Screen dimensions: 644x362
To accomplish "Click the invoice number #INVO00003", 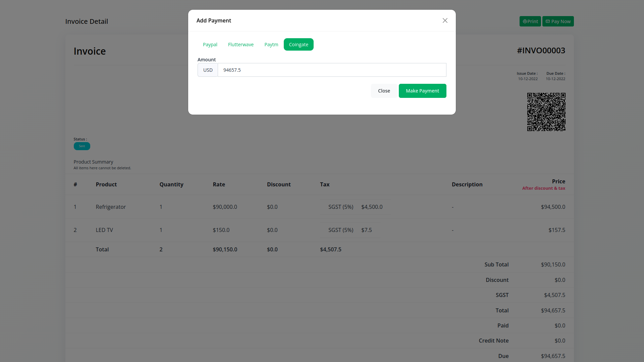I will click(x=541, y=51).
